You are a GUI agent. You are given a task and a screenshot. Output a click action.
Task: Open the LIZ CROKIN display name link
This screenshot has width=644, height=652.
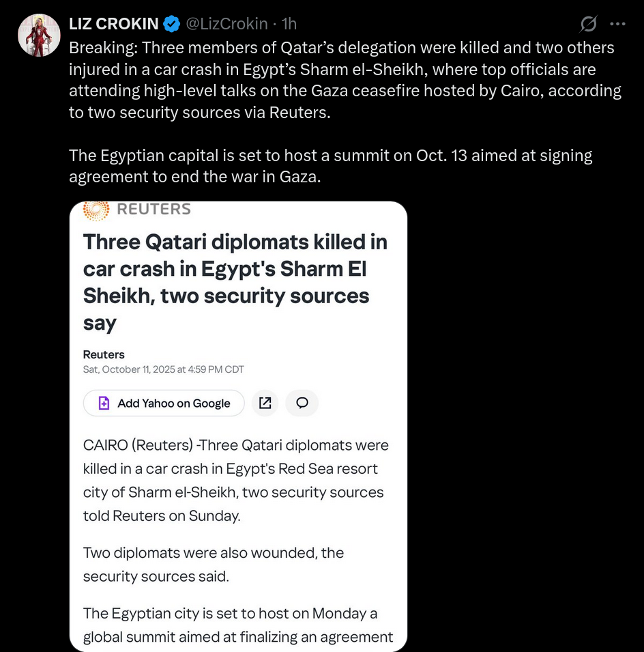tap(113, 24)
